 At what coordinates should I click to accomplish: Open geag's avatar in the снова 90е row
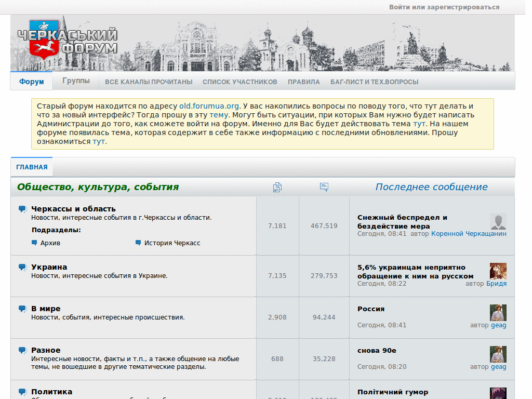pyautogui.click(x=498, y=354)
